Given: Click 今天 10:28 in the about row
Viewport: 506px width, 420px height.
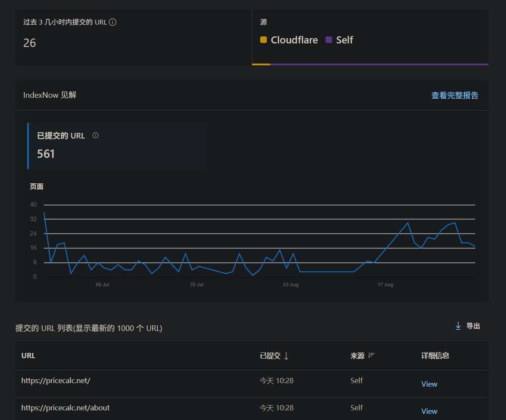Looking at the screenshot, I should (x=276, y=408).
